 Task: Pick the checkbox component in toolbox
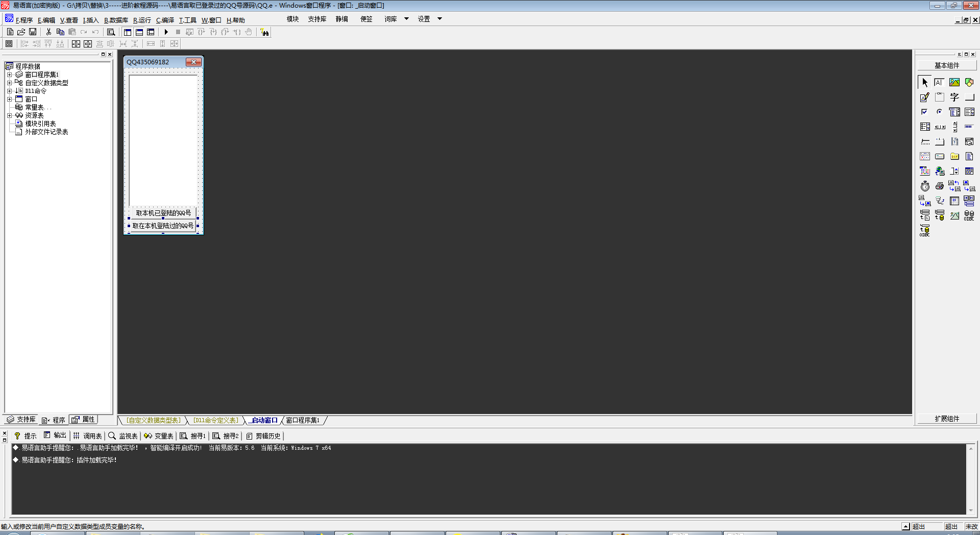924,112
